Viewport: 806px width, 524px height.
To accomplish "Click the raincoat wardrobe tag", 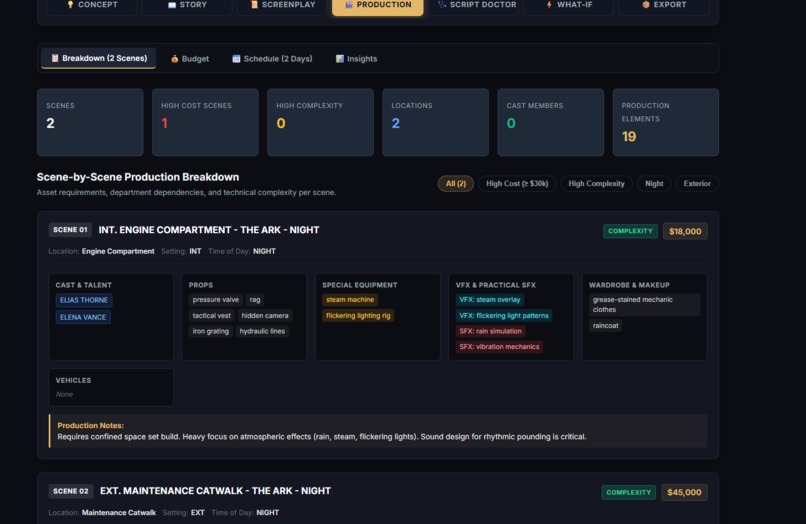I will pyautogui.click(x=606, y=326).
